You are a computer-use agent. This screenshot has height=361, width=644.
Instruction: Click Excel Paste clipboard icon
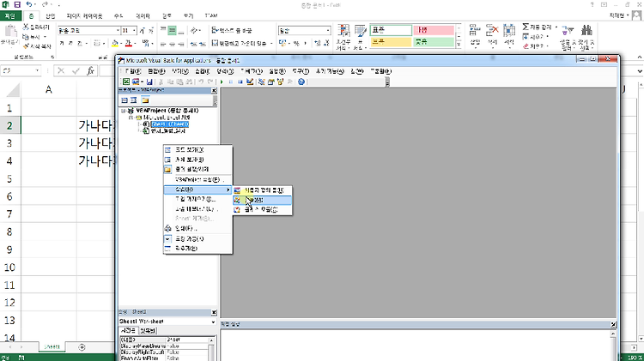[9, 32]
